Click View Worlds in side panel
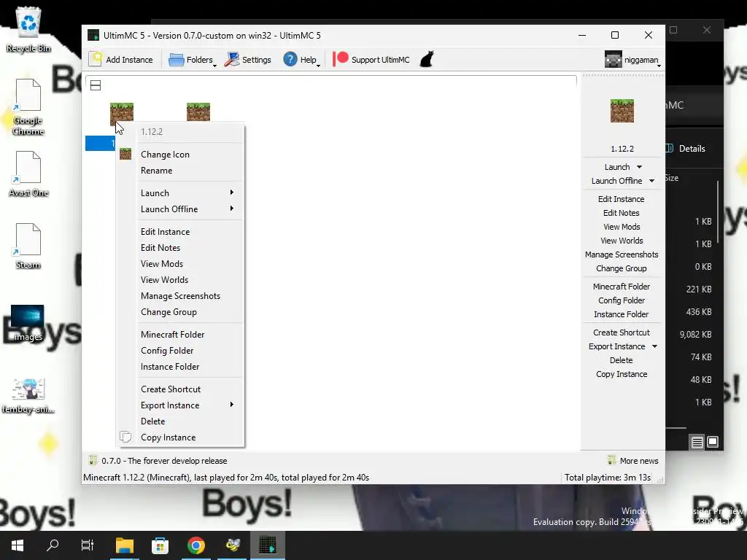This screenshot has height=560, width=747. [x=622, y=241]
